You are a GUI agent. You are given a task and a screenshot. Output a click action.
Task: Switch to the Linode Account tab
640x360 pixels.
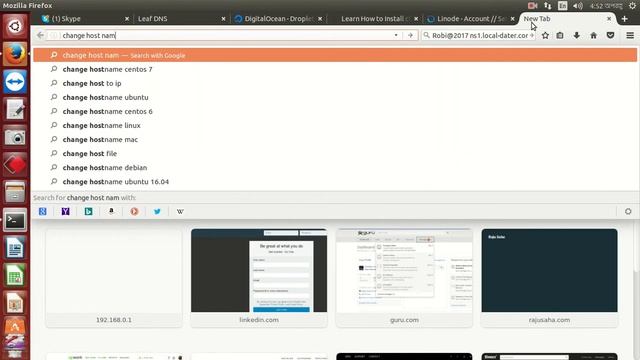[x=470, y=19]
